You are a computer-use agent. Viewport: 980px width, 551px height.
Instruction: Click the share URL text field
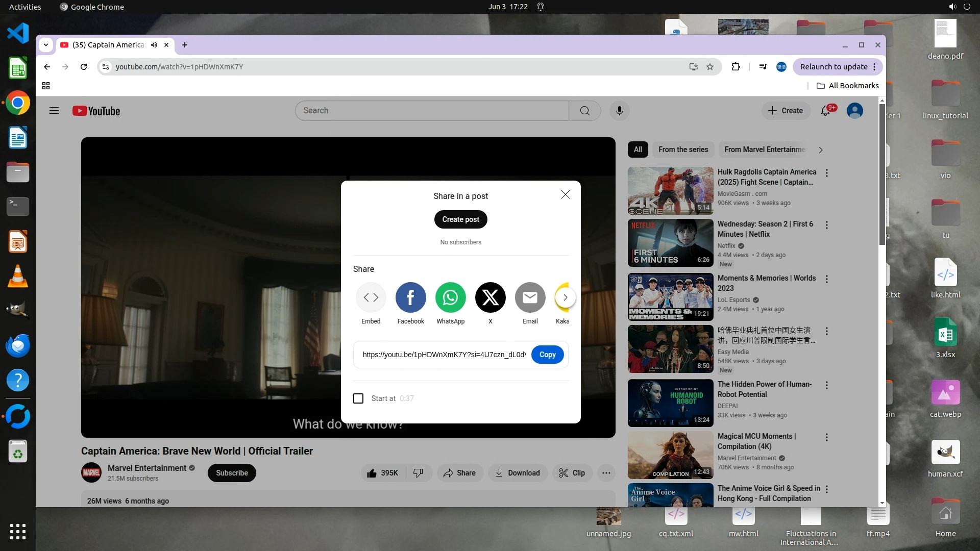coord(444,355)
